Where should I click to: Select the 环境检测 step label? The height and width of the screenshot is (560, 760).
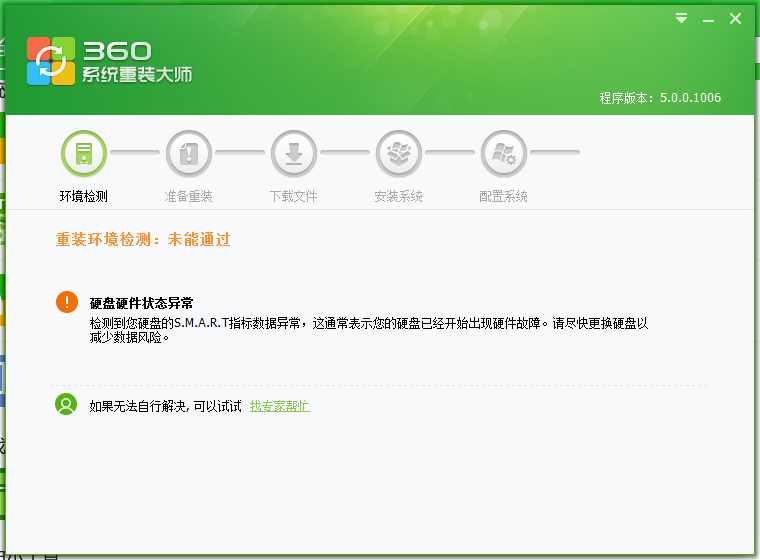[84, 196]
